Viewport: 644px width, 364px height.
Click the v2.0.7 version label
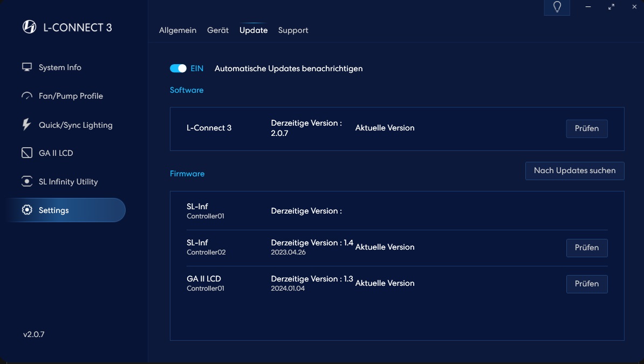click(x=33, y=334)
